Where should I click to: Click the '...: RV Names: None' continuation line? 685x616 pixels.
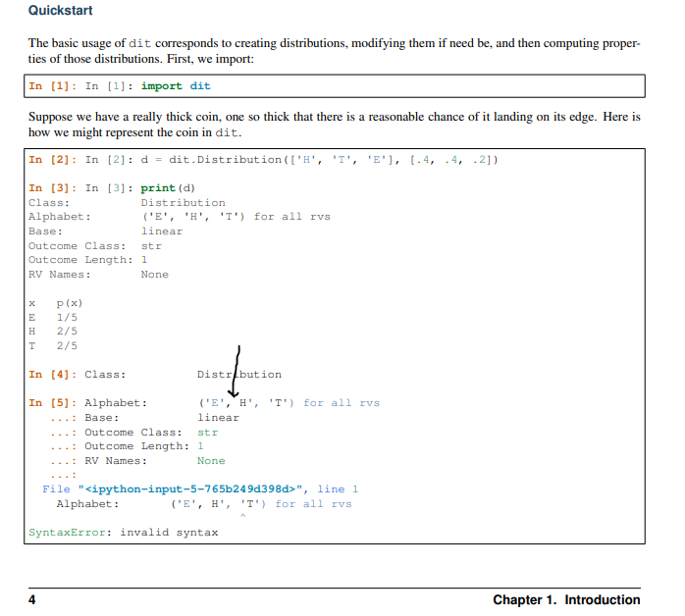(x=137, y=461)
